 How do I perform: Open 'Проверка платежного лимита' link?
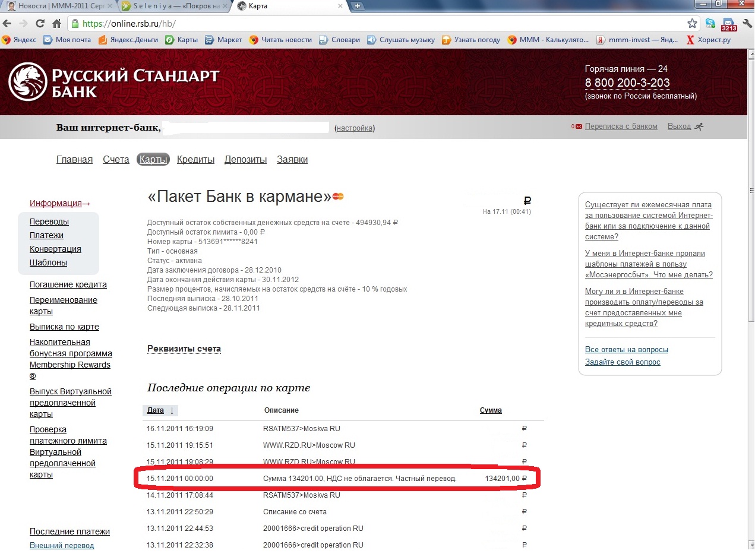click(x=68, y=452)
